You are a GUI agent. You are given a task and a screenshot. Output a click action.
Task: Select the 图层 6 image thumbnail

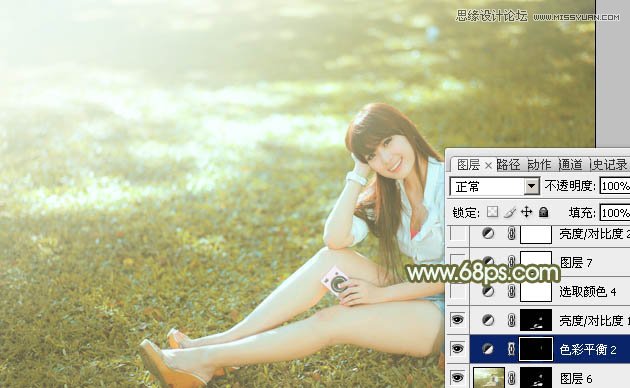pos(489,378)
